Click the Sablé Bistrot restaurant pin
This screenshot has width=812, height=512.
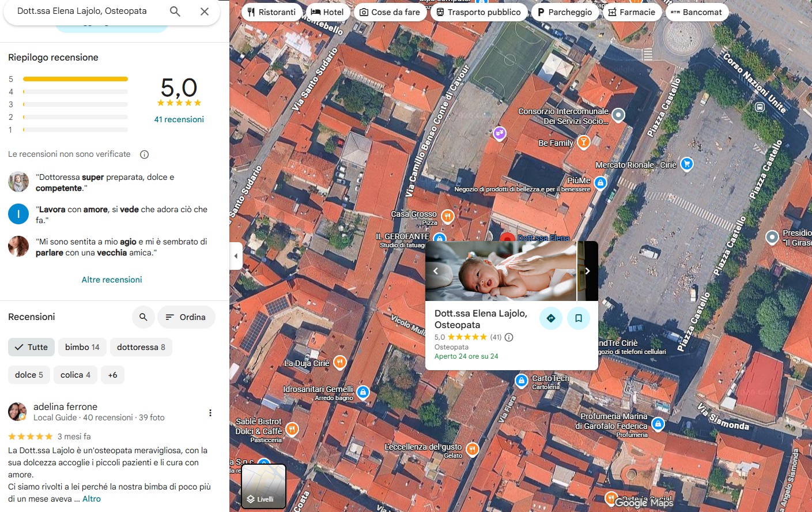(x=292, y=428)
